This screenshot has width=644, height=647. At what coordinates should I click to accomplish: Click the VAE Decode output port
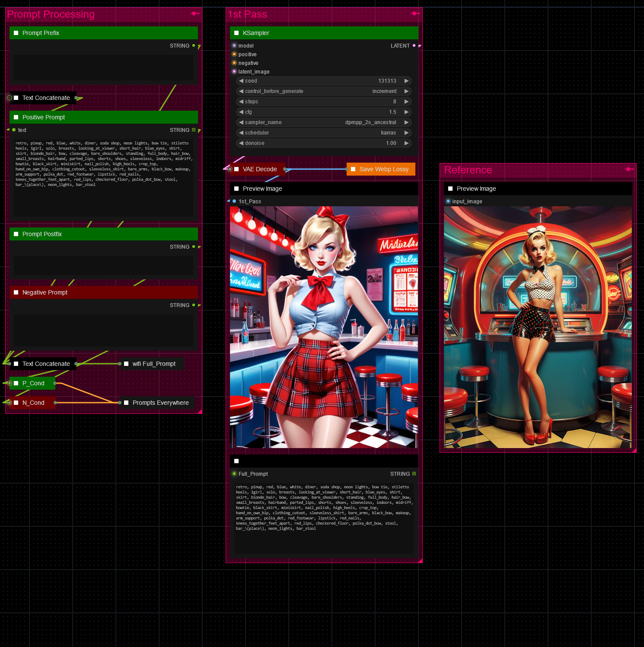[x=285, y=169]
